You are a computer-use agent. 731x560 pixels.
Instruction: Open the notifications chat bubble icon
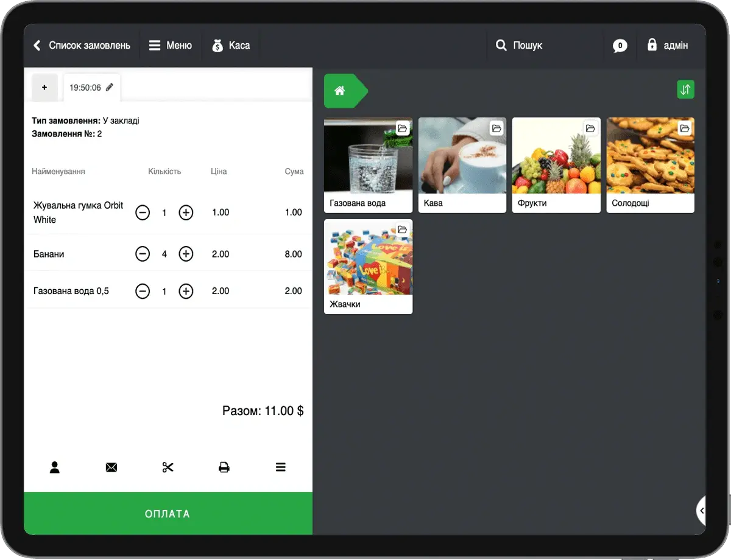point(620,46)
